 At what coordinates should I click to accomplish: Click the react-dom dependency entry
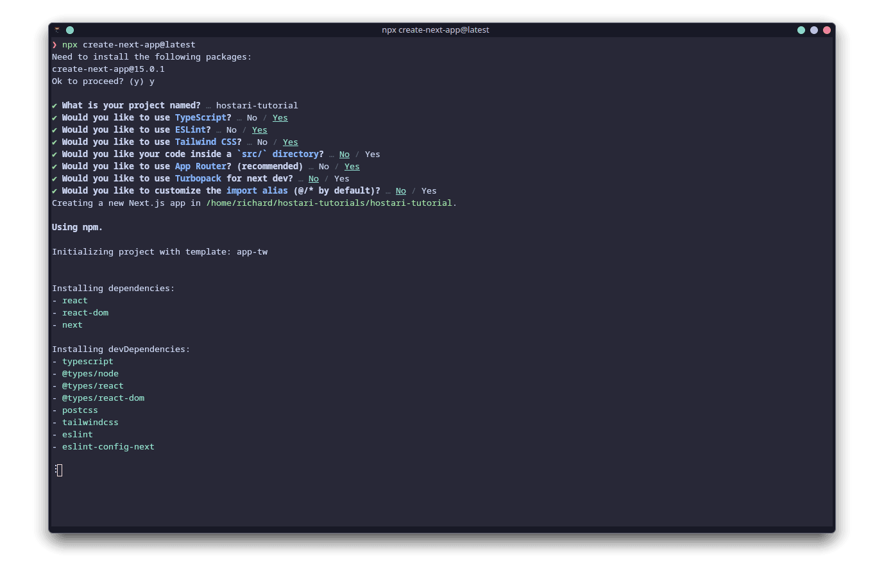click(85, 312)
